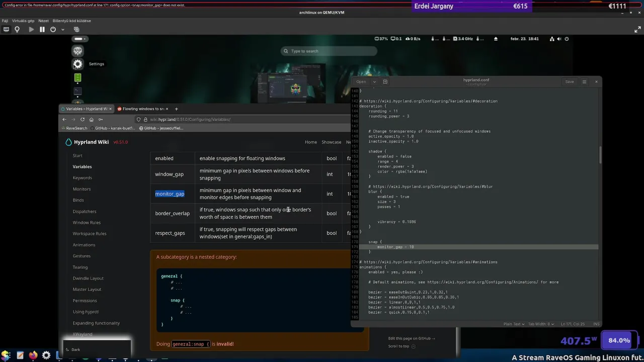This screenshot has width=644, height=362.
Task: Select Monitors in wiki sidebar
Action: coord(82,189)
